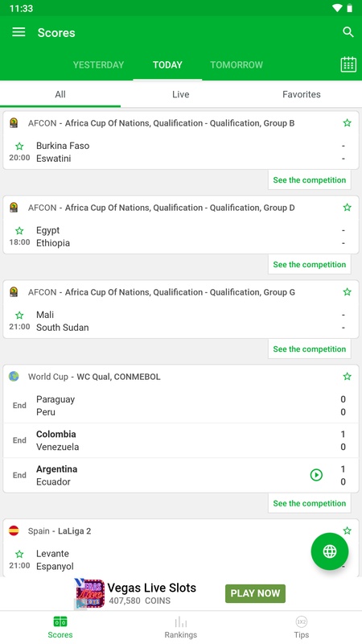The image size is (362, 644).
Task: Play Argentina vs Ecuador video highlights
Action: click(x=316, y=475)
